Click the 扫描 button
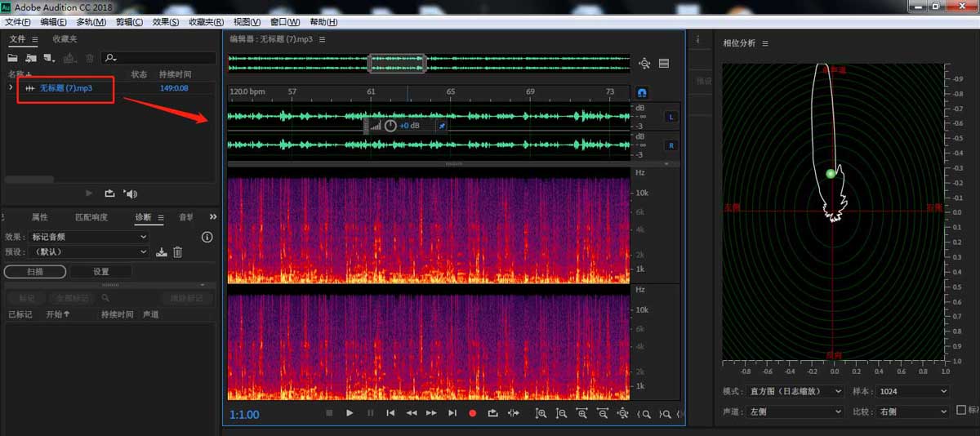The image size is (980, 436). pos(35,272)
